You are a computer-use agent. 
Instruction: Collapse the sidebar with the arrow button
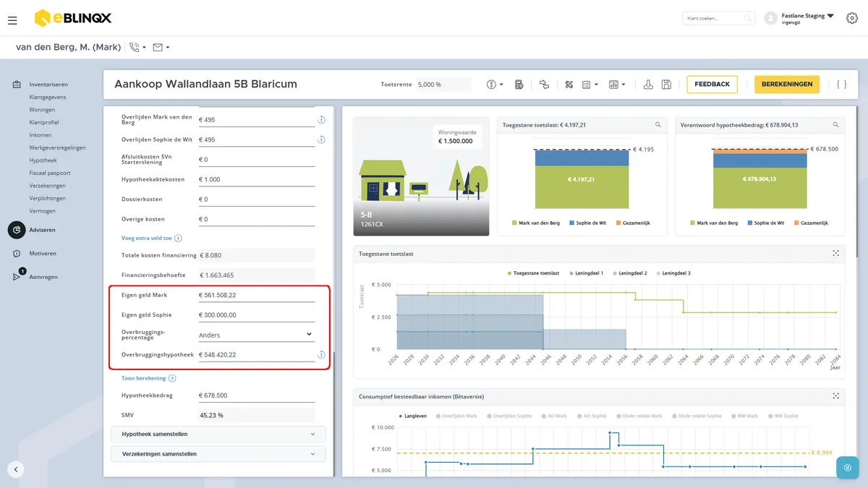coord(16,469)
